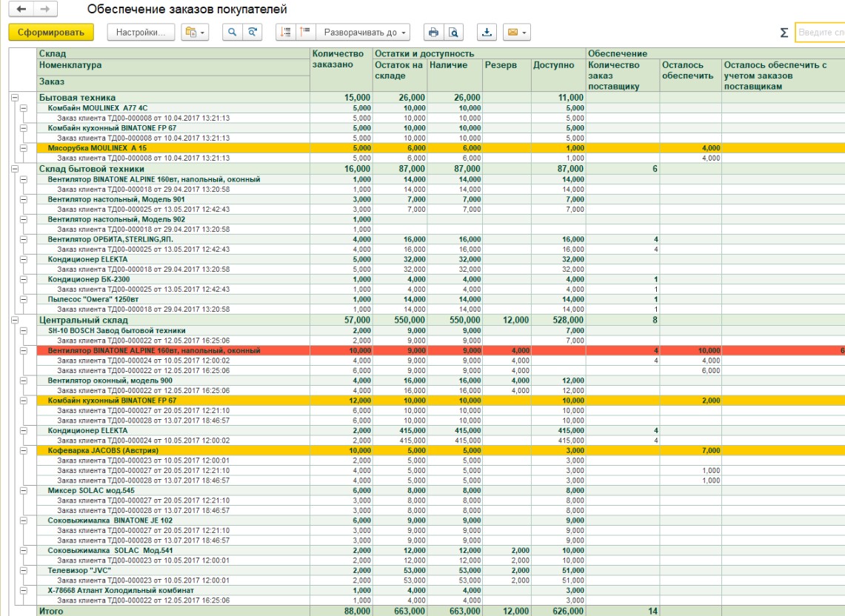Image resolution: width=845 pixels, height=616 pixels.
Task: Print the report with printer icon
Action: coord(435,33)
